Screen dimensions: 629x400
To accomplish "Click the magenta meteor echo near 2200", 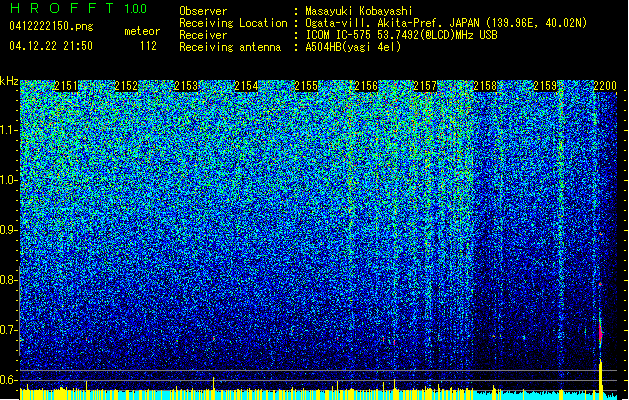I will coord(601,333).
